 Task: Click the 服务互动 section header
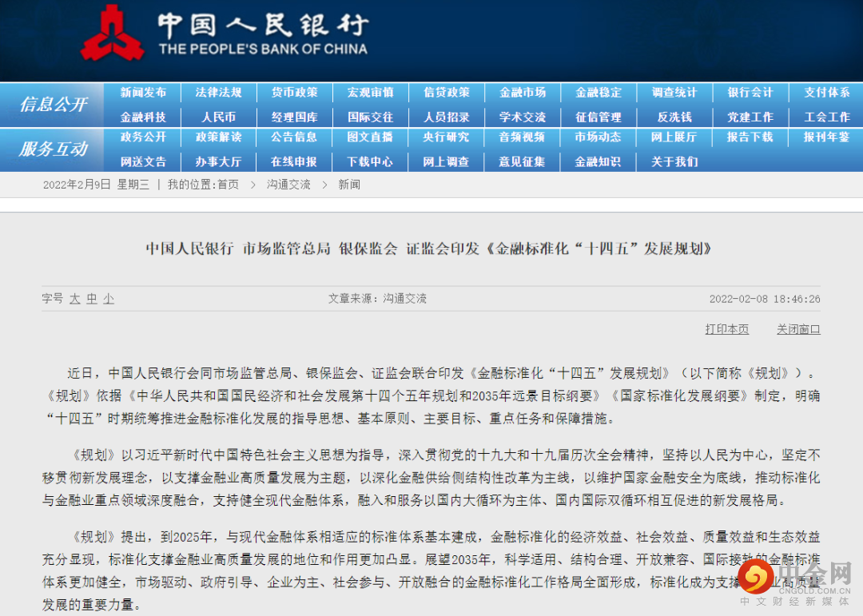53,149
